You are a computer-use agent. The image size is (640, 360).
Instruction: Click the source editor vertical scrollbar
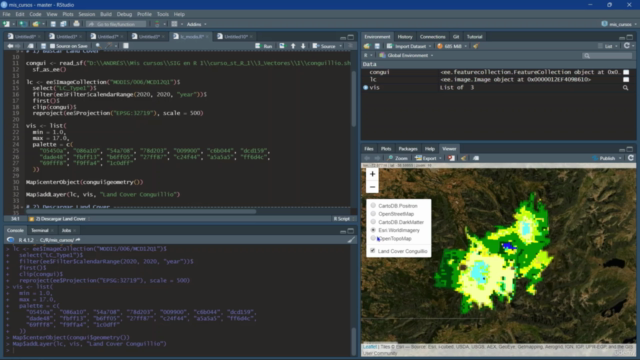click(353, 98)
